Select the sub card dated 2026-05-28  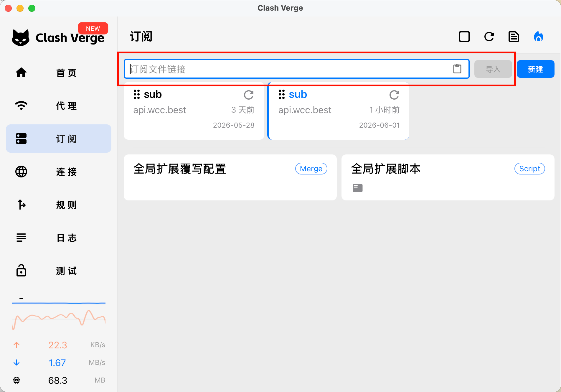point(194,111)
